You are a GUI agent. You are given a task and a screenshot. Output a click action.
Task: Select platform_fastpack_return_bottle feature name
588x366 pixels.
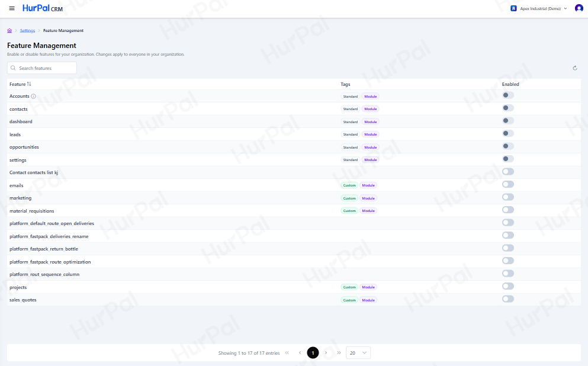tap(43, 249)
